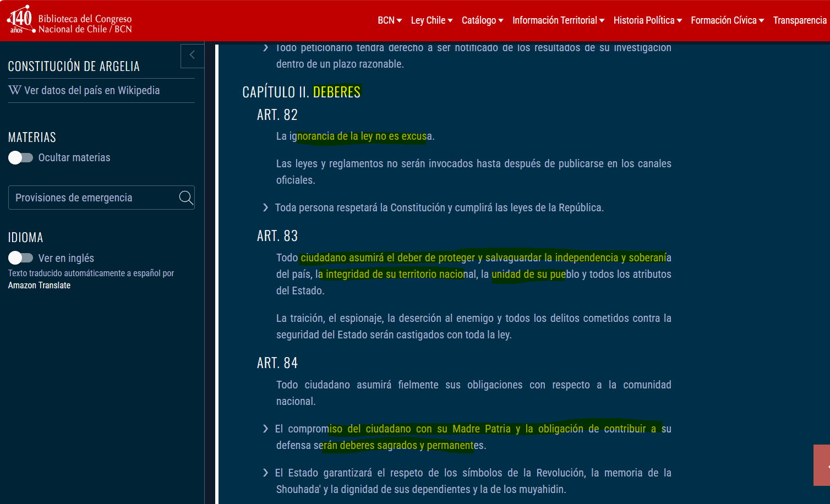This screenshot has width=830, height=504.
Task: Open the Formación Cívica dropdown menu
Action: coord(728,20)
